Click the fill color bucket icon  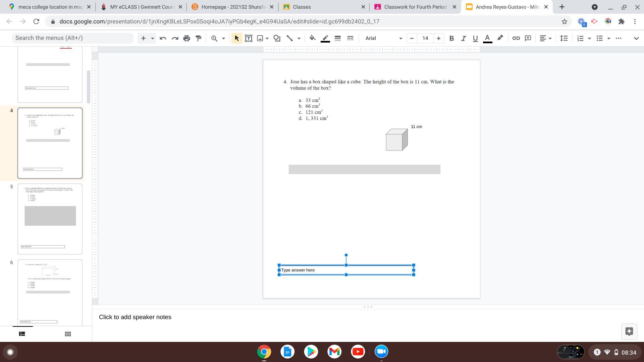312,38
